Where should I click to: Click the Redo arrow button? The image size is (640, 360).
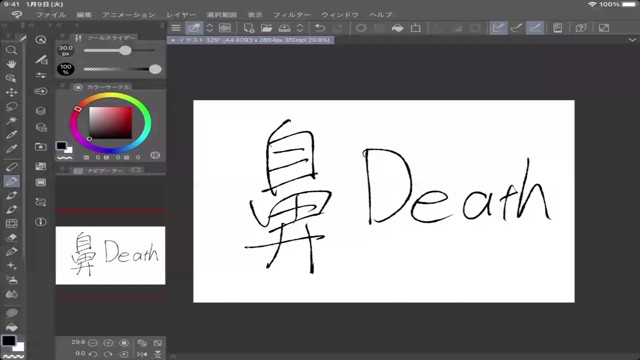338,28
